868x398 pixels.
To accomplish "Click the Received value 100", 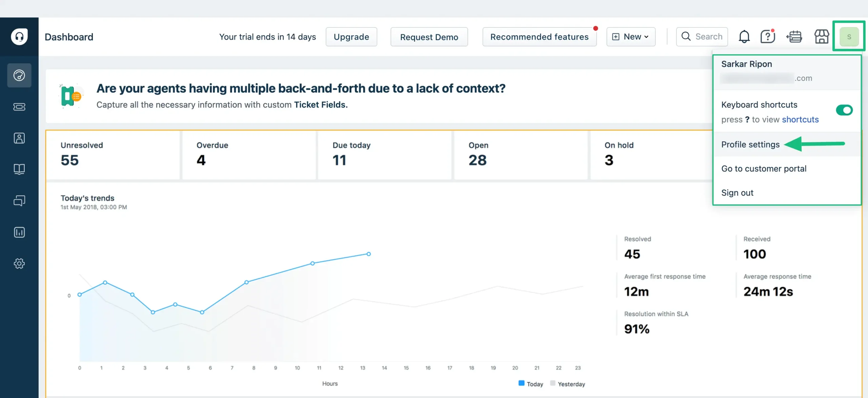I will tap(754, 254).
